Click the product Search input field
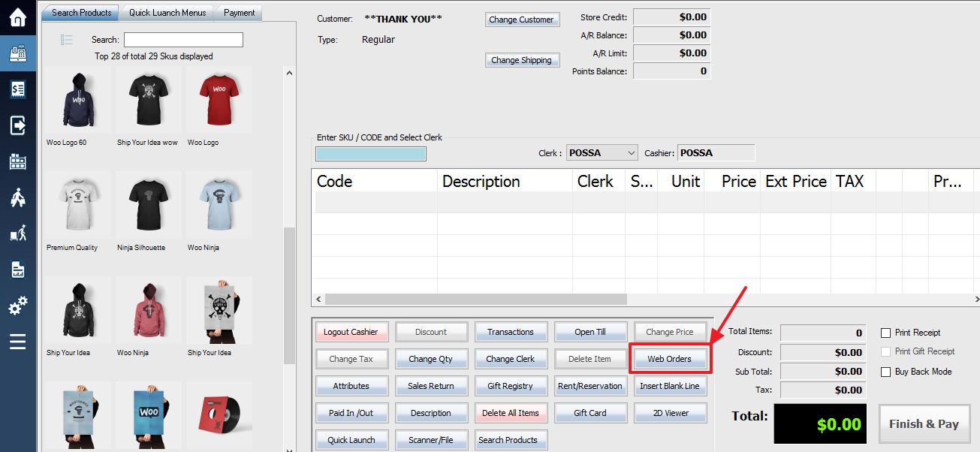 183,40
